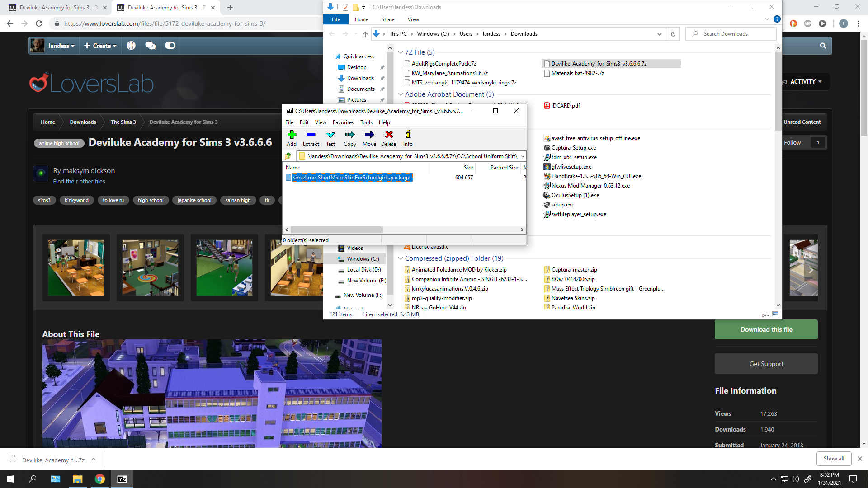Open the 7-Zip Edit menu
This screenshot has width=868, height=488.
pyautogui.click(x=304, y=122)
